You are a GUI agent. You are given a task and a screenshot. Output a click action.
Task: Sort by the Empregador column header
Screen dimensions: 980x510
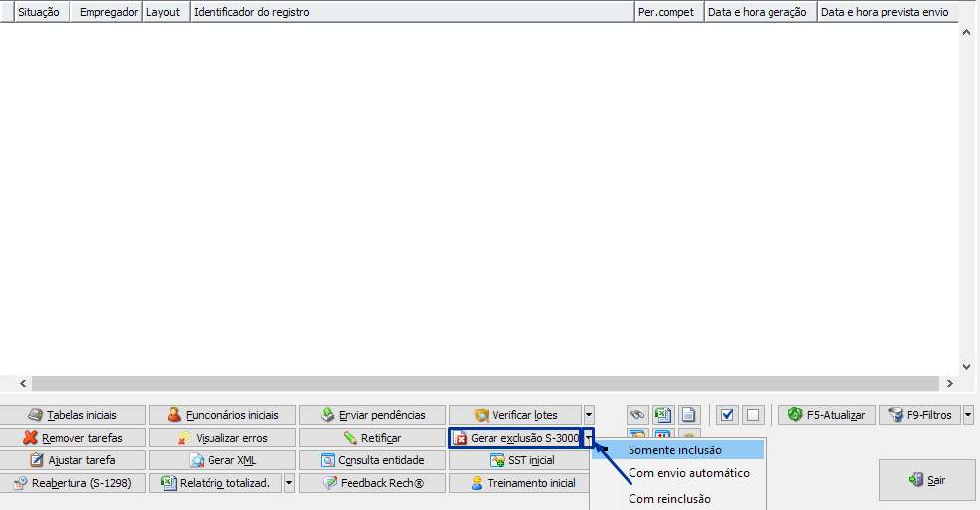pos(106,12)
